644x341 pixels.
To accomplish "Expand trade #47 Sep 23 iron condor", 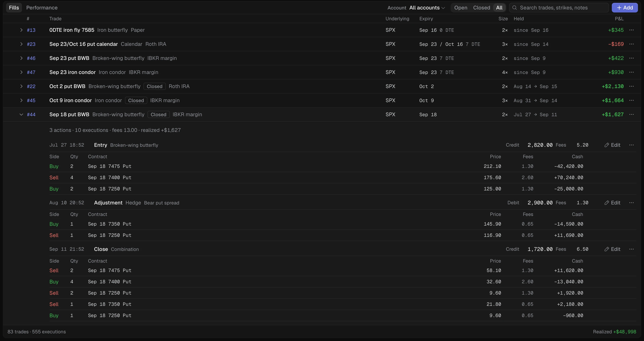I will (x=21, y=72).
